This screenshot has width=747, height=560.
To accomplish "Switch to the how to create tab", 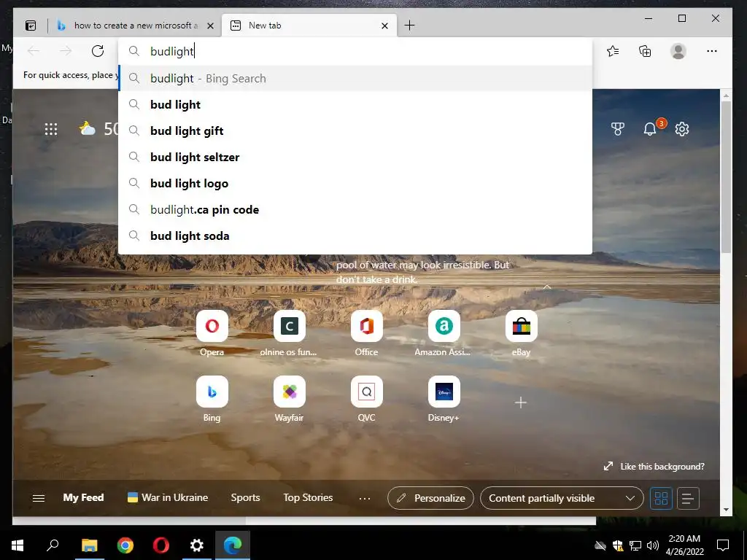I will [x=135, y=26].
